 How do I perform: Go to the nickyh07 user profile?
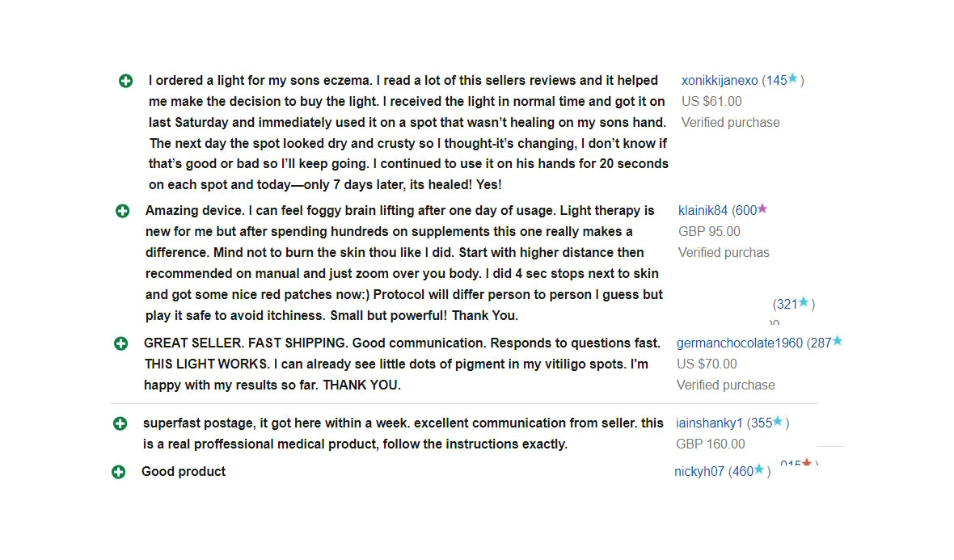[699, 472]
